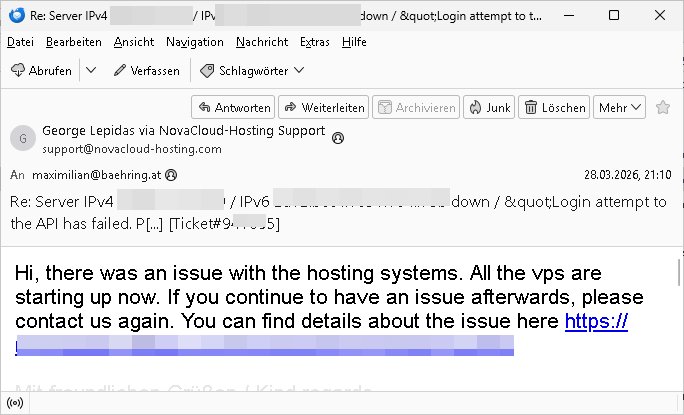
Task: Toggle the star on this message
Action: coord(663,107)
